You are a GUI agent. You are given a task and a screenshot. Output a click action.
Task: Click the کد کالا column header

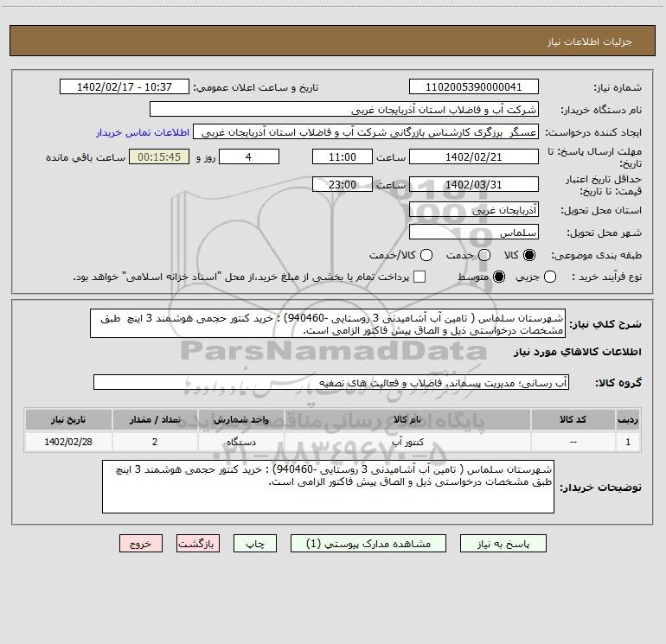pos(573,420)
